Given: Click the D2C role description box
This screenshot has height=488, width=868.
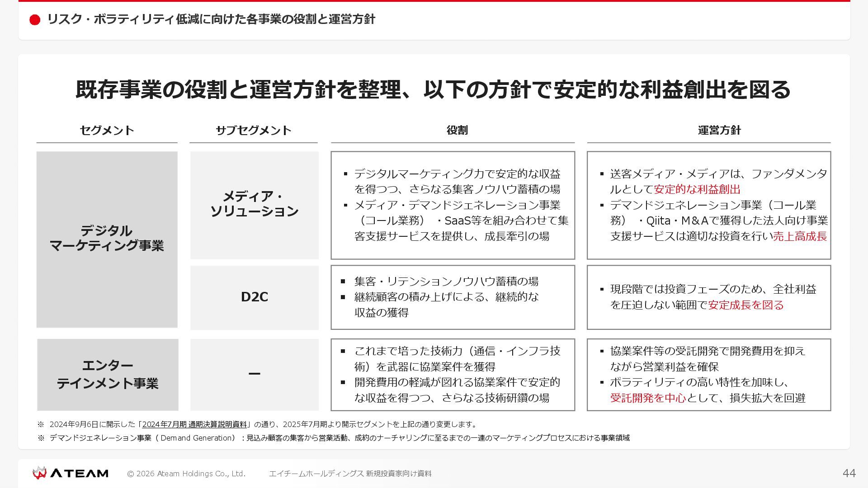Looking at the screenshot, I should pos(453,297).
